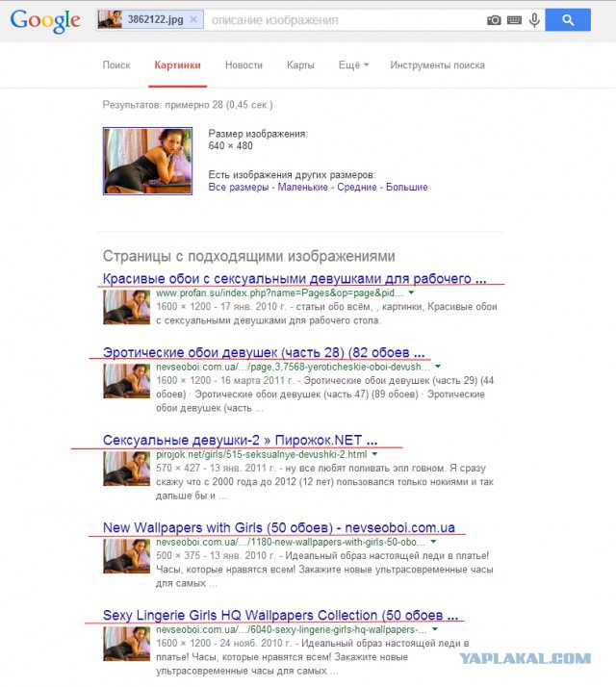Expand arrow next to www.profan.su URL
Image resolution: width=616 pixels, height=687 pixels.
click(411, 293)
